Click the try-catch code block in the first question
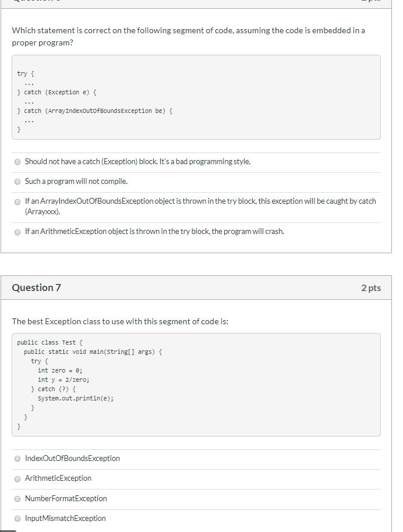The image size is (403, 532). click(x=196, y=99)
